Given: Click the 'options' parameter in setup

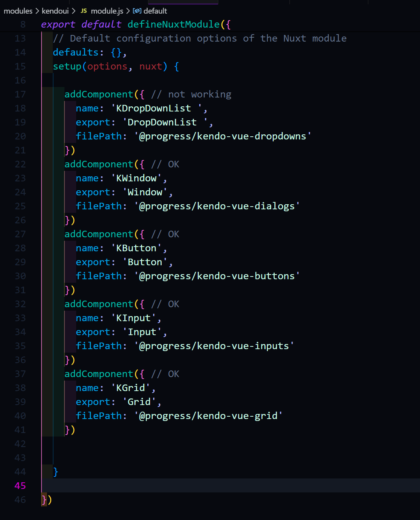Looking at the screenshot, I should coord(107,66).
